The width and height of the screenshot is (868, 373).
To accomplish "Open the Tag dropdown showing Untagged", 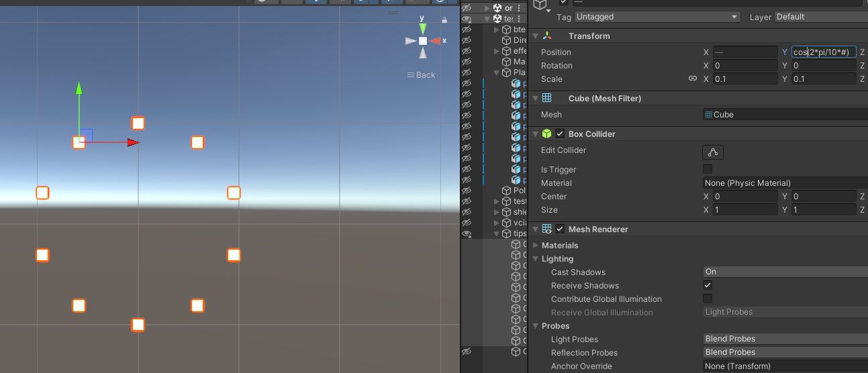I will pyautogui.click(x=657, y=17).
